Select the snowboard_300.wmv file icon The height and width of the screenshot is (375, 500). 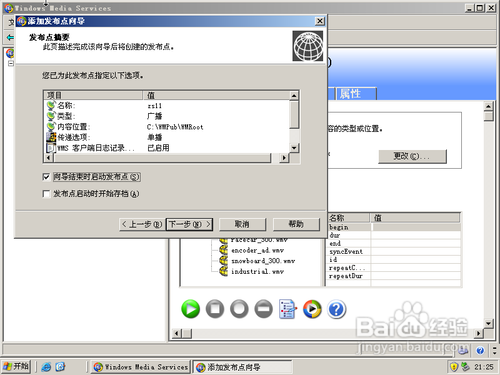[x=223, y=261]
